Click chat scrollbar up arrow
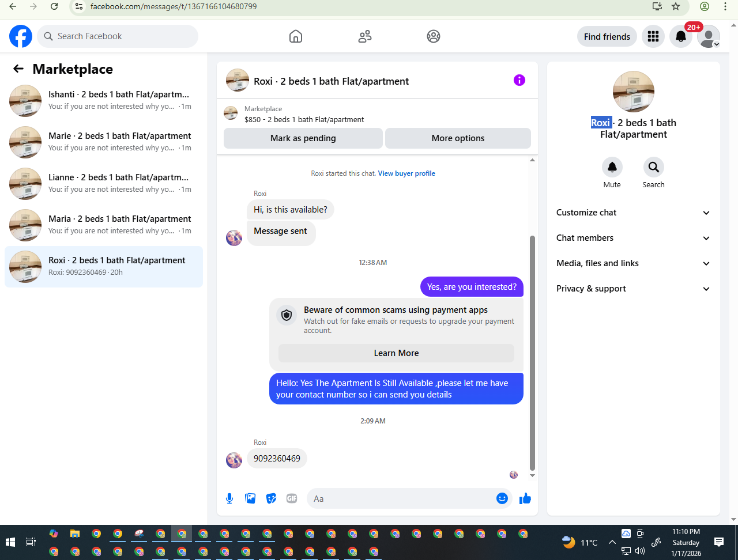 532,160
